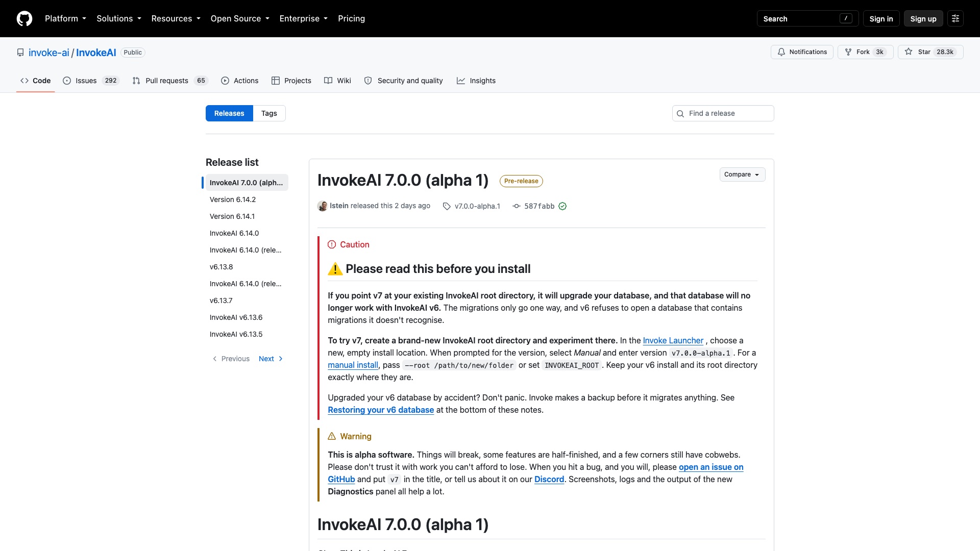Click the star count 28.3k
The image size is (980, 551).
[x=945, y=52]
